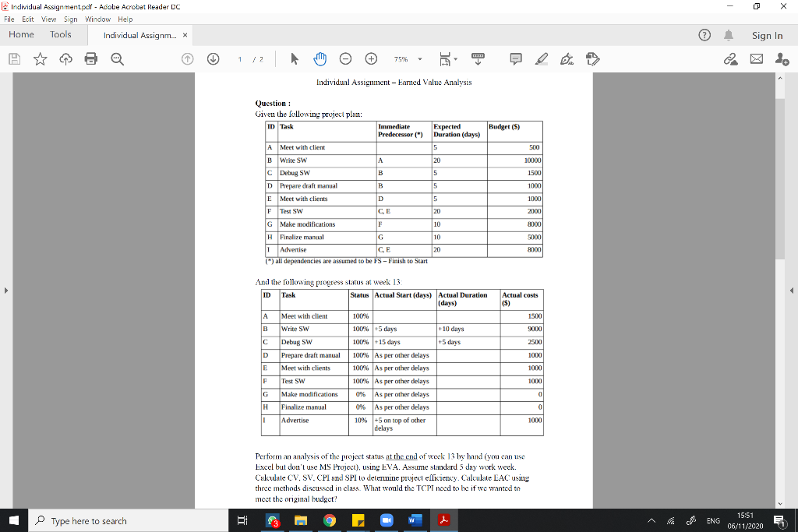The height and width of the screenshot is (532, 798).
Task: Open the page-fit options dropdown arrow
Action: coord(456,58)
